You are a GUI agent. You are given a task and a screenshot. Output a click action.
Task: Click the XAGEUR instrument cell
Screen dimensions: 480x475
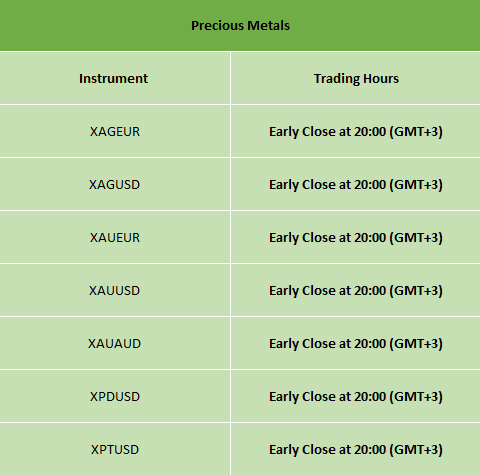(115, 131)
